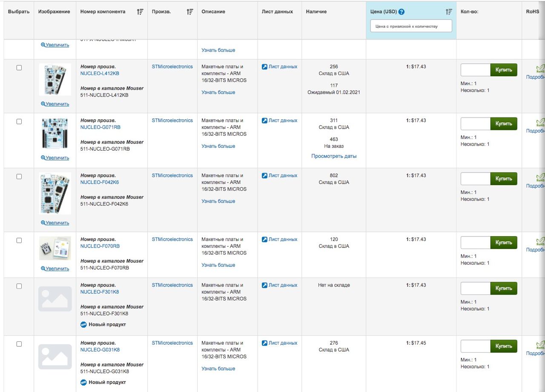Screen dimensions: 545x392
Task: Click RoHS leaf icon for NUCLEO-L412KB
Action: pos(540,69)
